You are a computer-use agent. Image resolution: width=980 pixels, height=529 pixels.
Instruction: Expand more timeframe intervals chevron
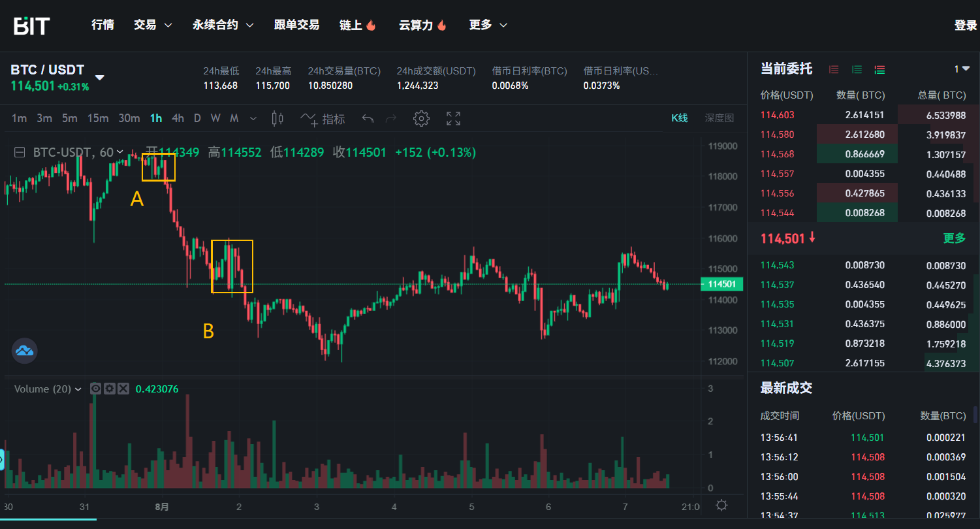pyautogui.click(x=253, y=118)
